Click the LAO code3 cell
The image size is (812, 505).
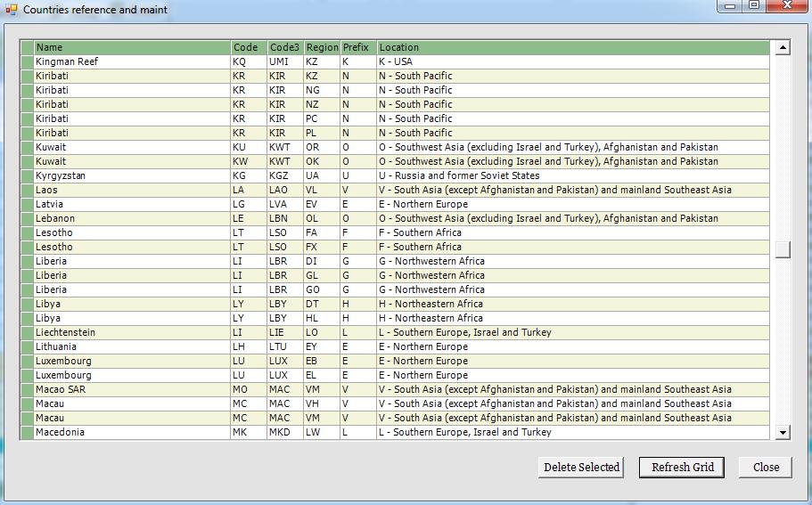click(x=285, y=190)
